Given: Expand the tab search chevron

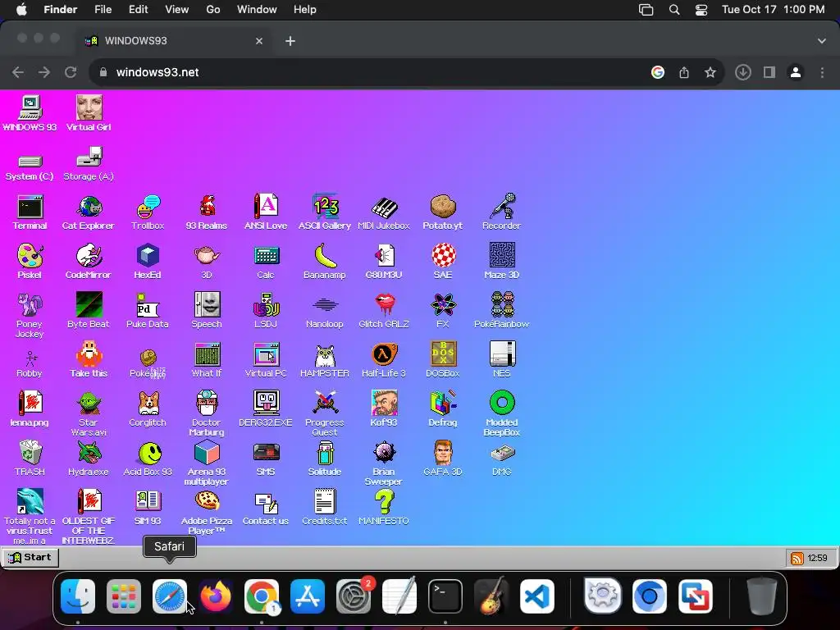Looking at the screenshot, I should coord(822,41).
